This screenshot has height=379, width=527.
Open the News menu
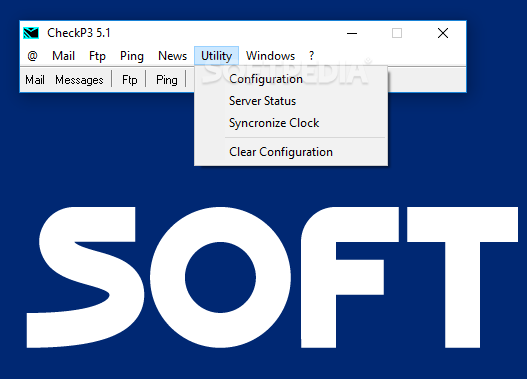coord(172,56)
